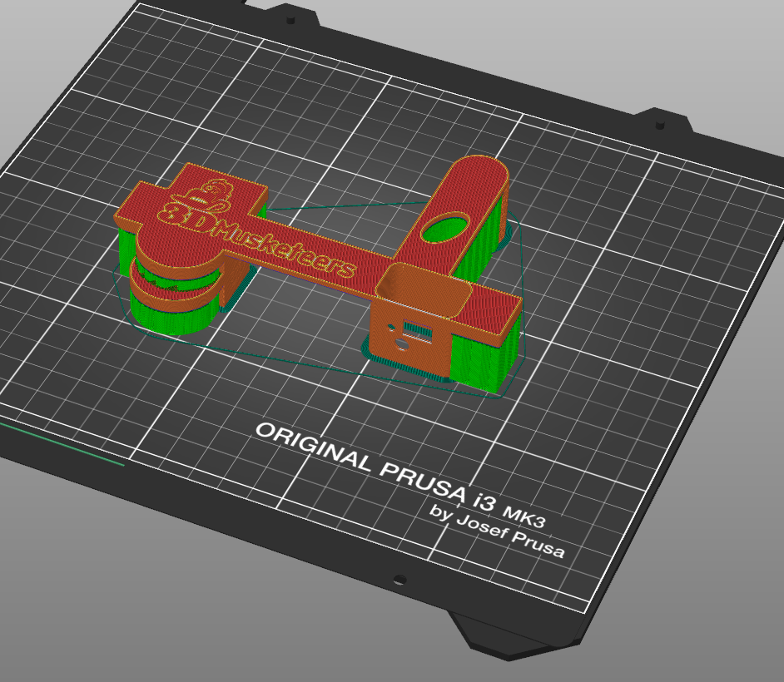
Task: Click the screw hole at bed's front edge
Action: 399,580
